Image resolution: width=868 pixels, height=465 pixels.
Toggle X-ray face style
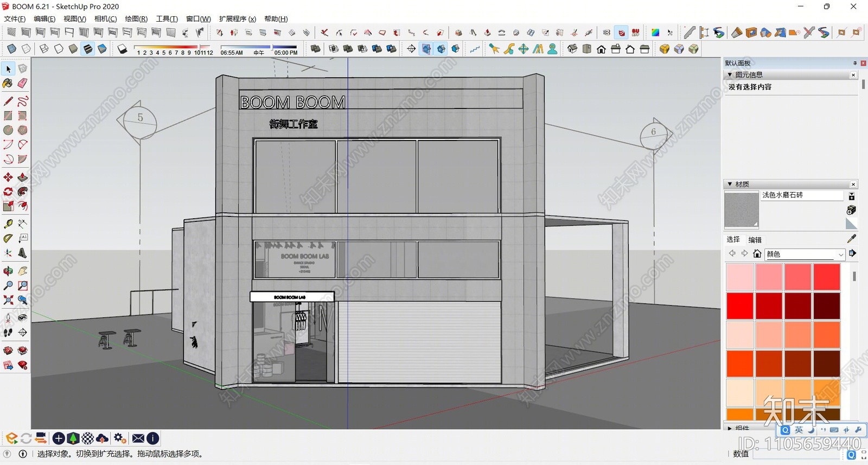(11, 49)
